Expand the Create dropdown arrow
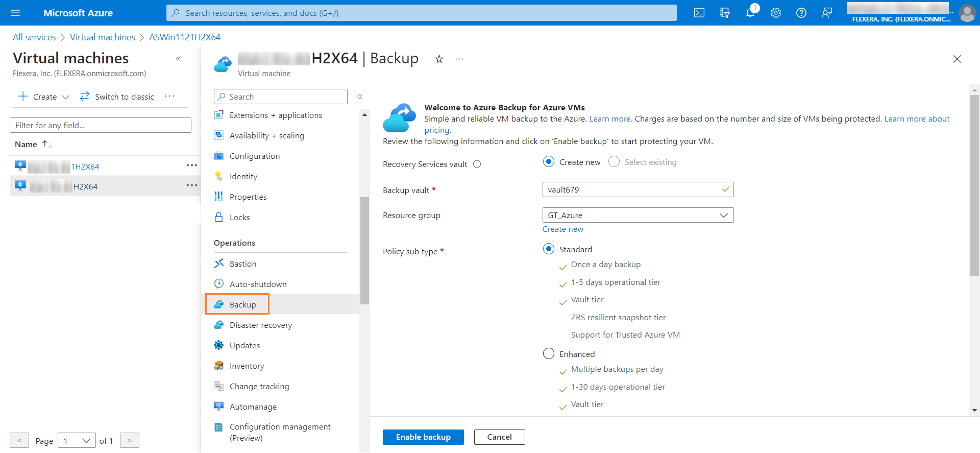Image resolution: width=980 pixels, height=453 pixels. coord(65,97)
